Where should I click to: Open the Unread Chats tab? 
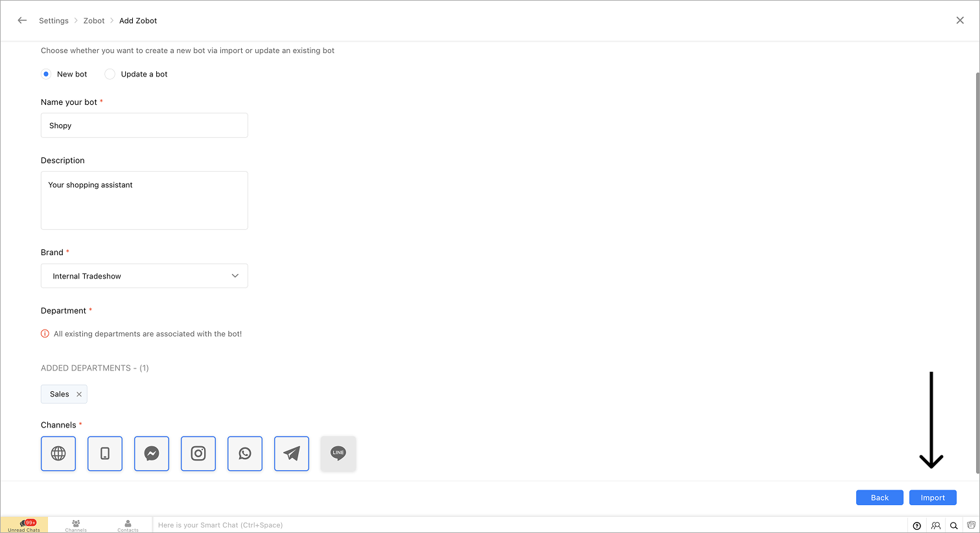(x=25, y=525)
